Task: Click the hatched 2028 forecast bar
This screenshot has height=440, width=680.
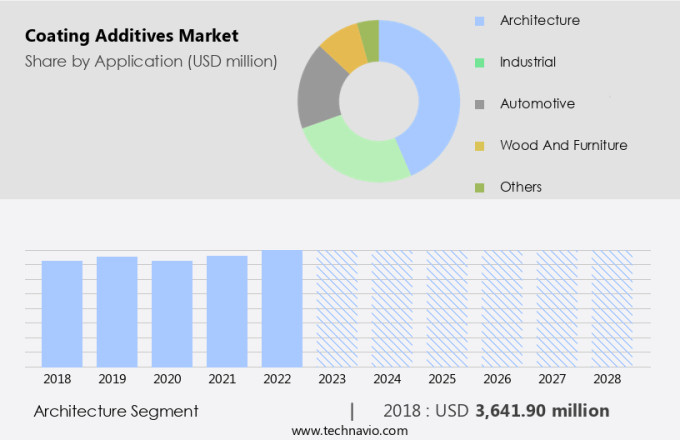Action: pos(611,308)
